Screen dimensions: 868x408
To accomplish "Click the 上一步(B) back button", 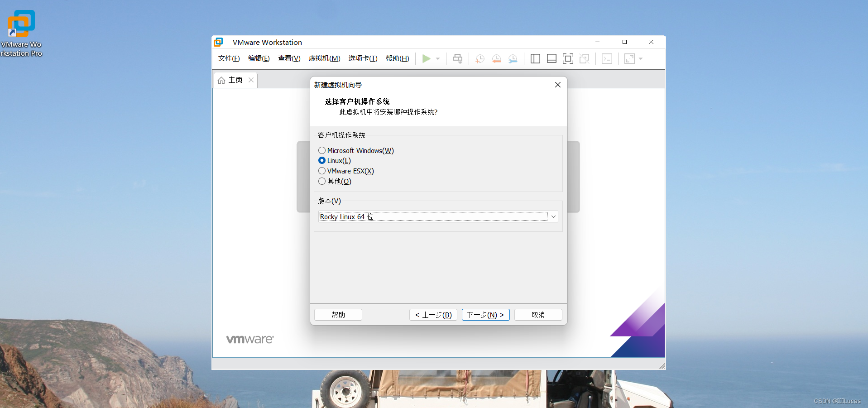I will coord(433,315).
